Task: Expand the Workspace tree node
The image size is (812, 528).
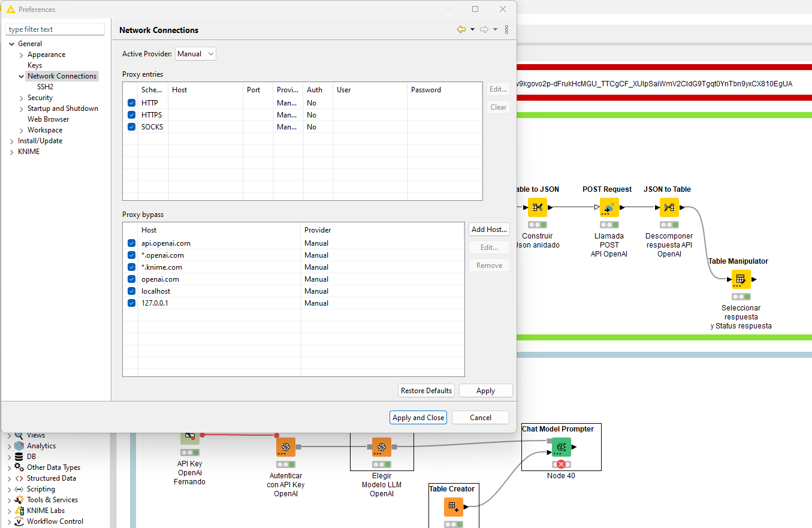Action: tap(21, 130)
